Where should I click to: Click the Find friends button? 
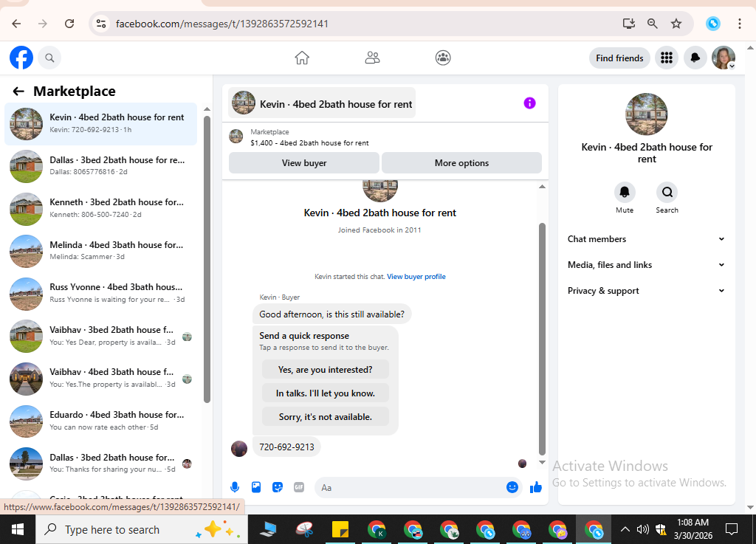pyautogui.click(x=619, y=58)
